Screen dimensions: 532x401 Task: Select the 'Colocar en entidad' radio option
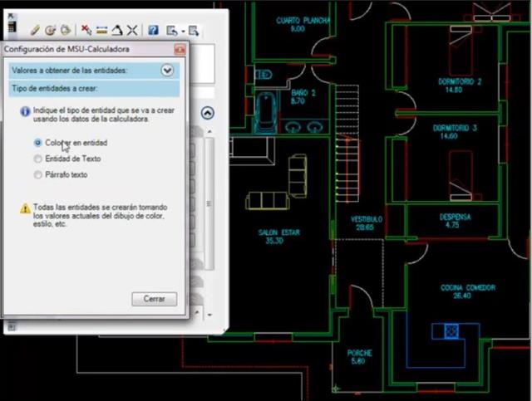(38, 143)
